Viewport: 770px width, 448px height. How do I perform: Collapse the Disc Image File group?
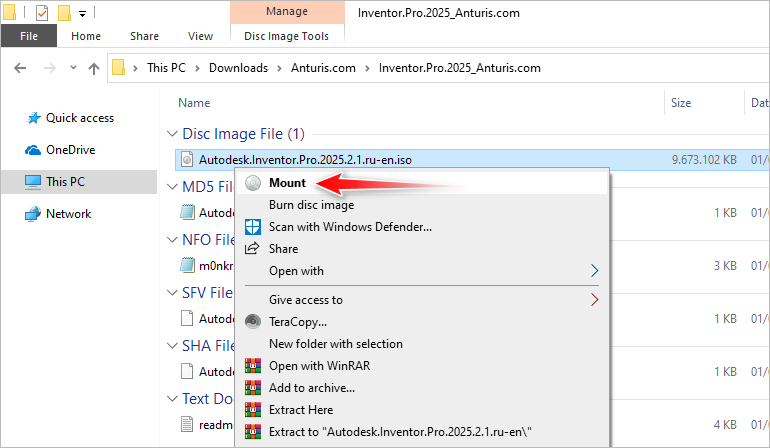point(171,134)
